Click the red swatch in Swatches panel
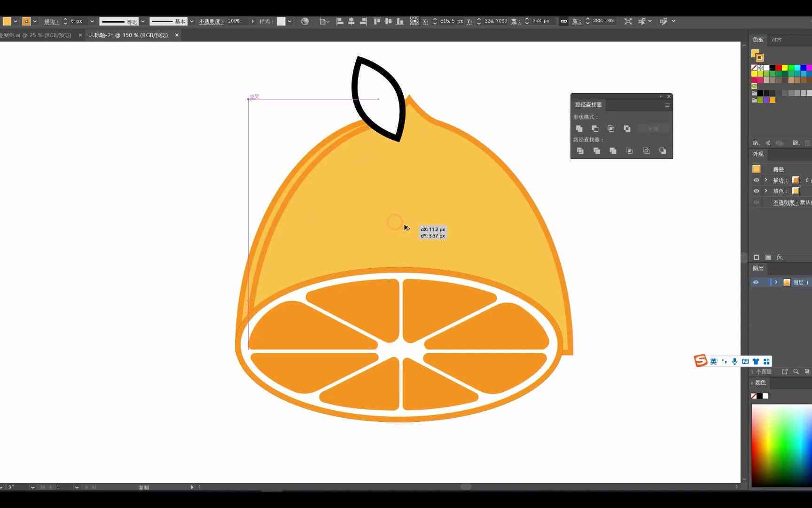The height and width of the screenshot is (508, 812). [x=779, y=68]
